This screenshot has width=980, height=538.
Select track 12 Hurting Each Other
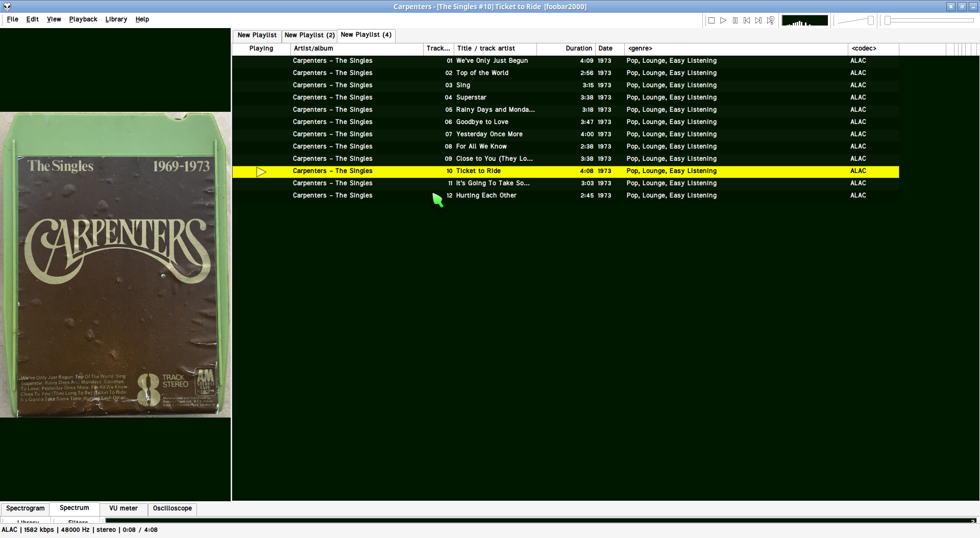tap(566, 195)
